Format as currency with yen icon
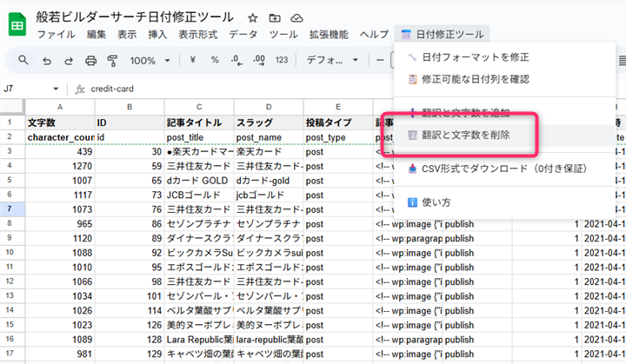The image size is (626, 364). click(x=193, y=60)
